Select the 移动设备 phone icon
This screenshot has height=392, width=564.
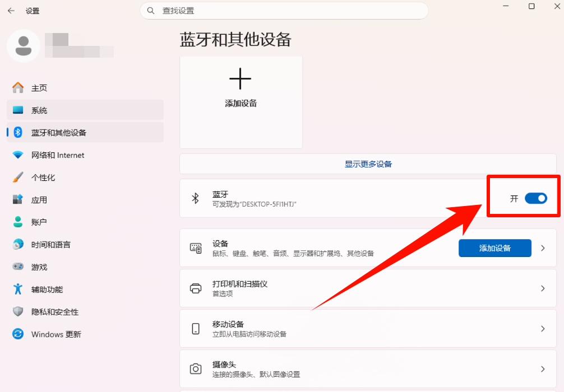click(196, 328)
